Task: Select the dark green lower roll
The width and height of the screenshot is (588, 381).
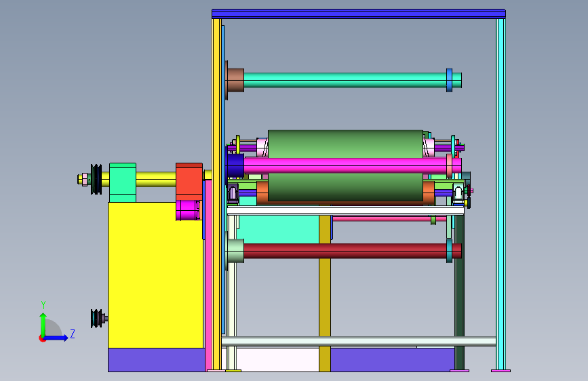Action: pos(345,187)
